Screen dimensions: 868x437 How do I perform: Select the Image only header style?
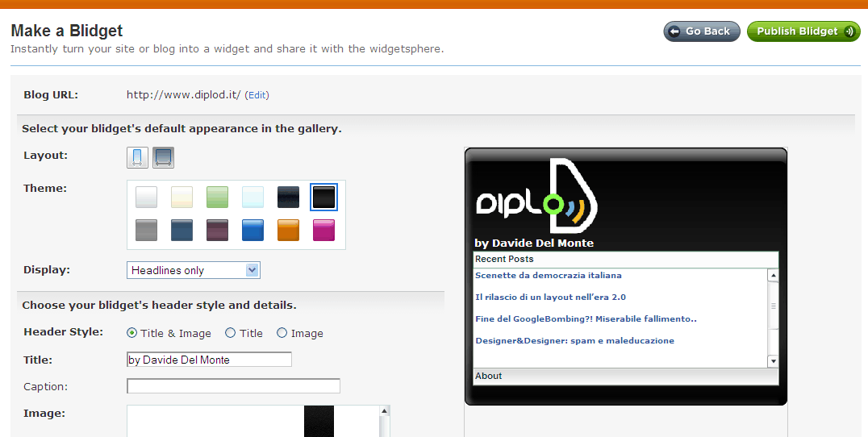click(x=282, y=333)
